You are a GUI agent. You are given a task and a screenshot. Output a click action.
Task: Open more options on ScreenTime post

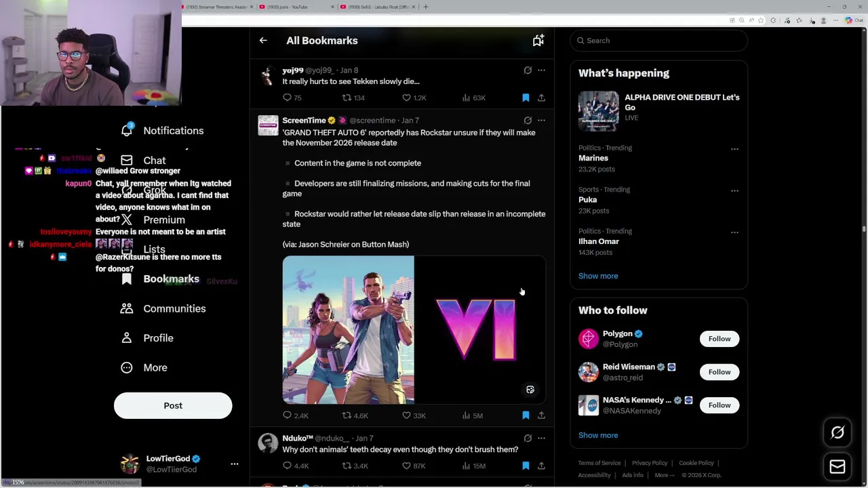click(x=541, y=121)
